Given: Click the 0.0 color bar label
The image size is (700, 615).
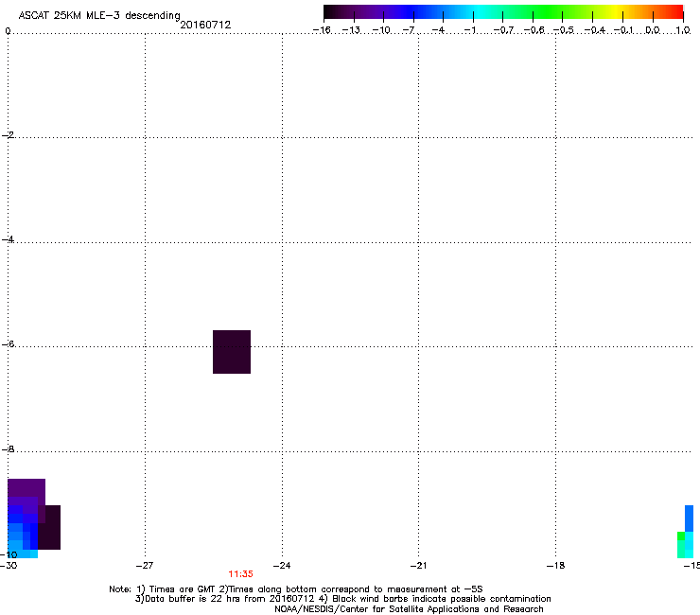Looking at the screenshot, I should (x=653, y=30).
